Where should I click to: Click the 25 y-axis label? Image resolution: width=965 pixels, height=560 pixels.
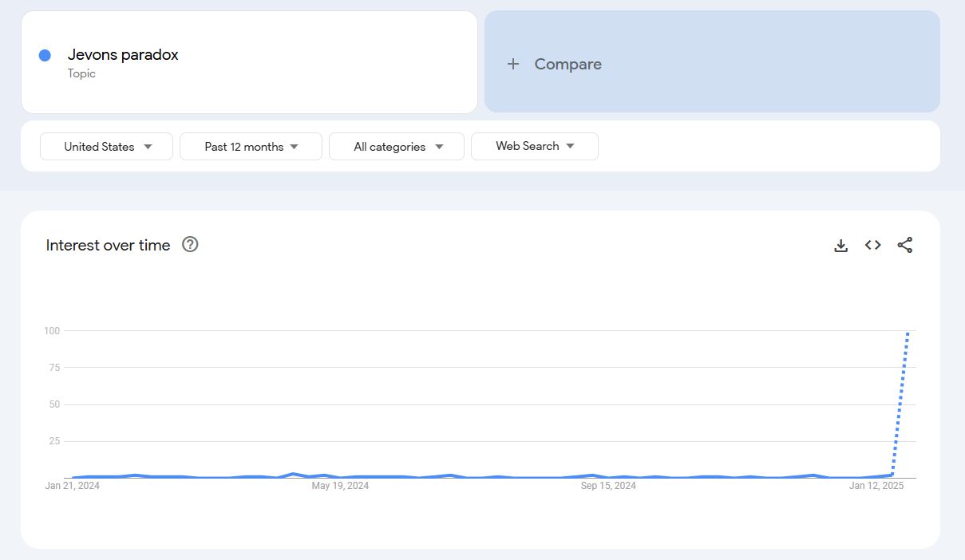tap(54, 441)
